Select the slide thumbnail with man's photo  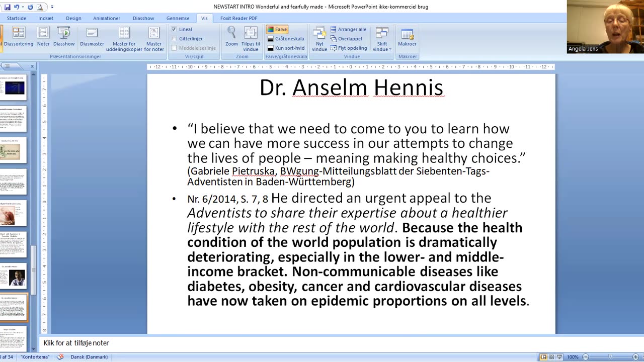(x=14, y=276)
